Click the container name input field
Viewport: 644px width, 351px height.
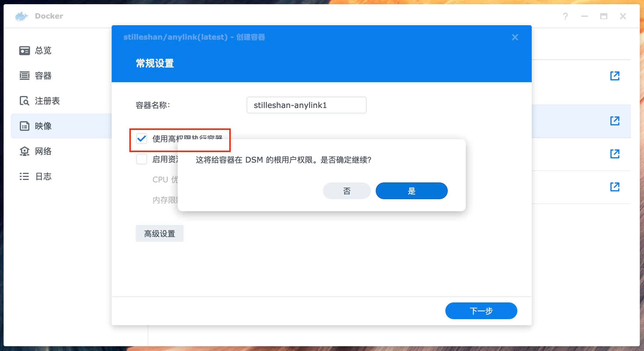[306, 105]
